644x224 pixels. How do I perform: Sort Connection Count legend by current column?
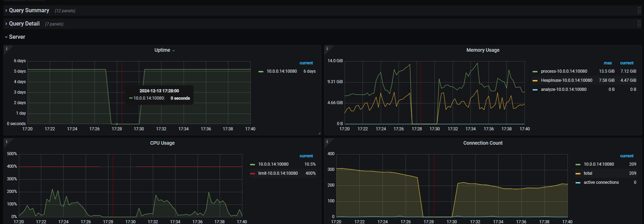point(627,156)
